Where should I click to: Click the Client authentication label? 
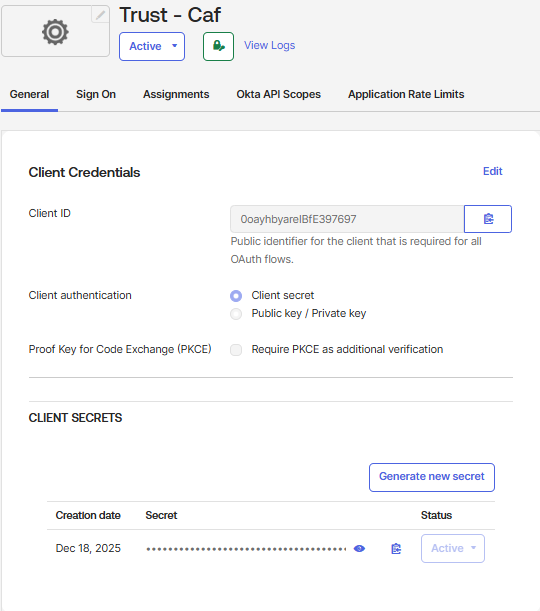point(80,295)
